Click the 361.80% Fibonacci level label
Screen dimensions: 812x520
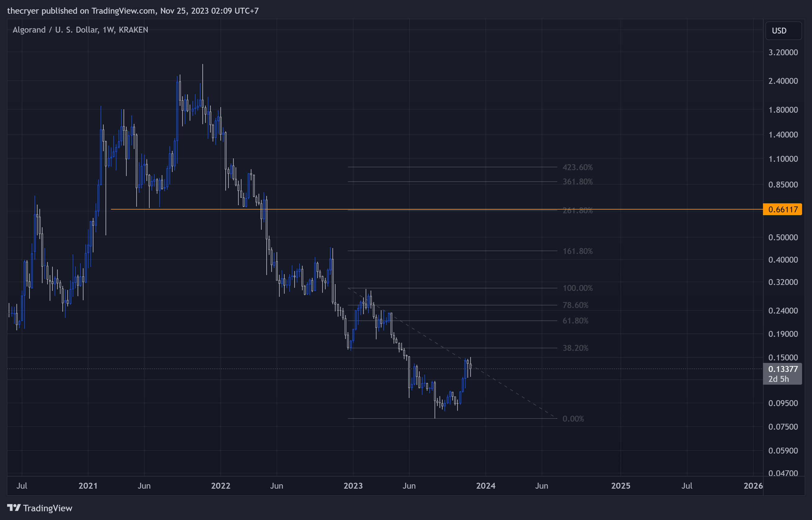click(578, 182)
